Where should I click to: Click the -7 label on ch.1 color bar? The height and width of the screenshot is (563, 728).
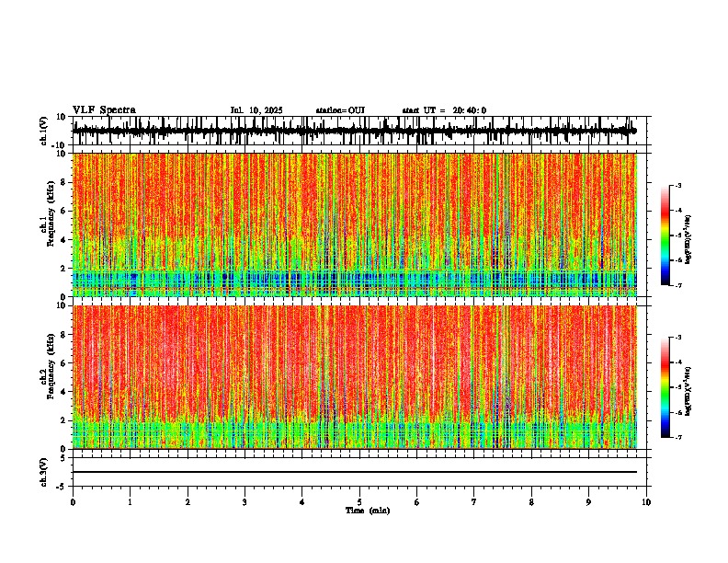click(677, 285)
